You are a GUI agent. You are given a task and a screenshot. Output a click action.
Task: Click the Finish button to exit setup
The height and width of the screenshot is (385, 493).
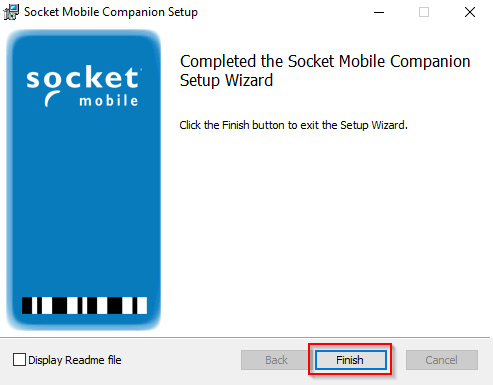click(351, 360)
